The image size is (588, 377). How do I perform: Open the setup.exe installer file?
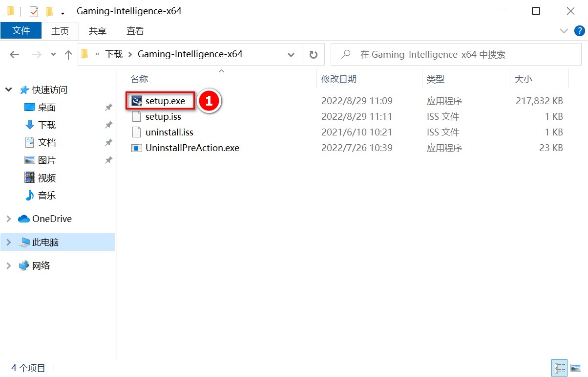[165, 101]
